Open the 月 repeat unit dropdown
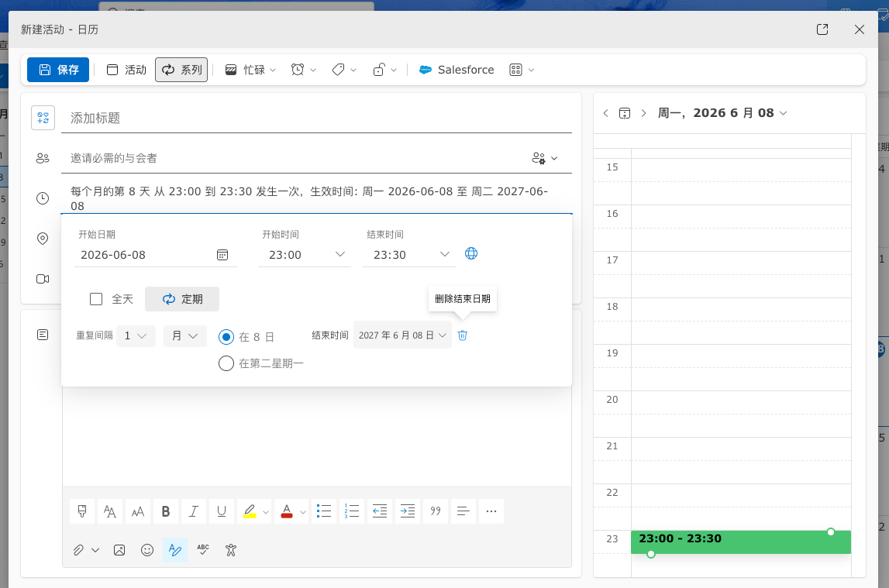This screenshot has height=588, width=889. pyautogui.click(x=184, y=336)
